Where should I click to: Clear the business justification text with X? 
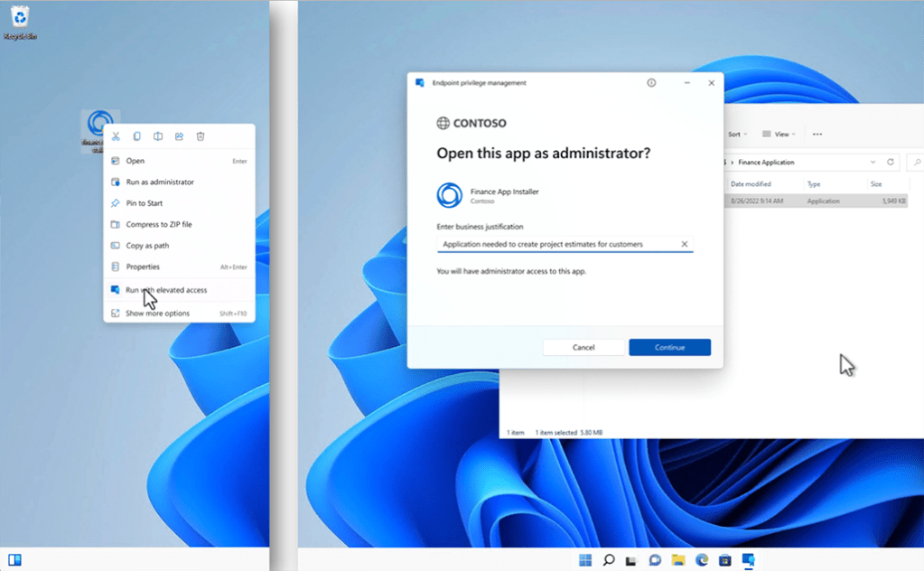coord(684,244)
